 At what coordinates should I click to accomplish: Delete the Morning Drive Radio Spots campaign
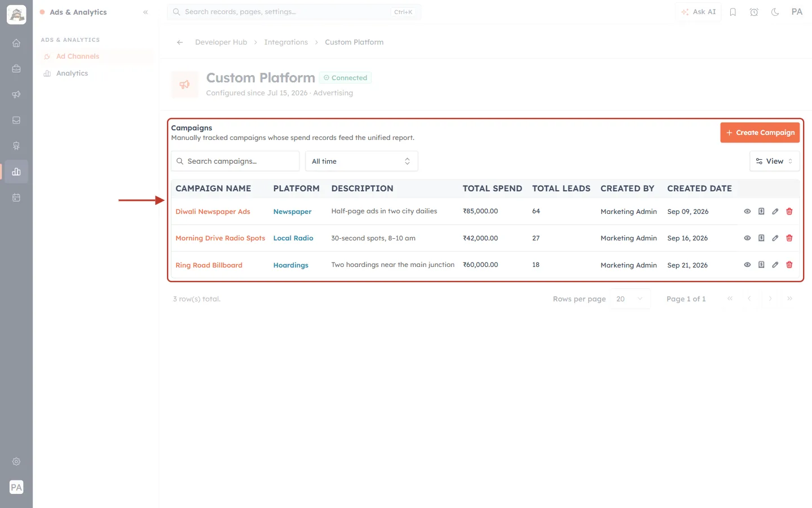[x=789, y=238]
